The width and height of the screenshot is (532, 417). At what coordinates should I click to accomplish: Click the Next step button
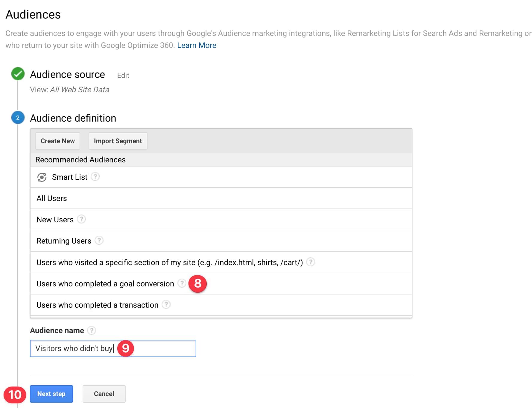51,394
